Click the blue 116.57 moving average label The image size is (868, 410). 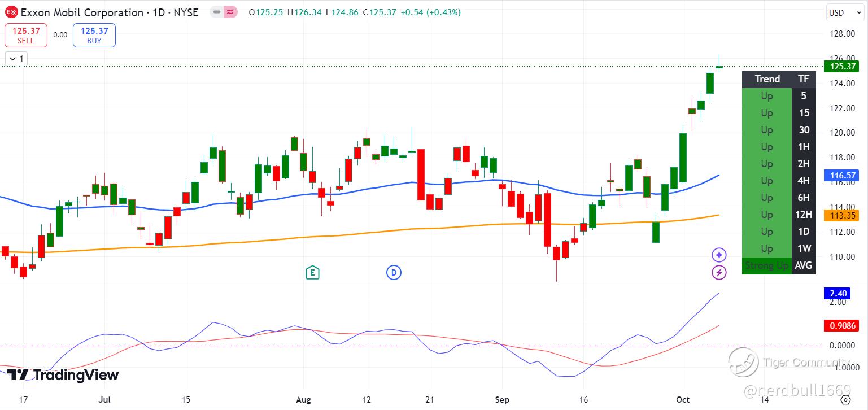[x=841, y=176]
